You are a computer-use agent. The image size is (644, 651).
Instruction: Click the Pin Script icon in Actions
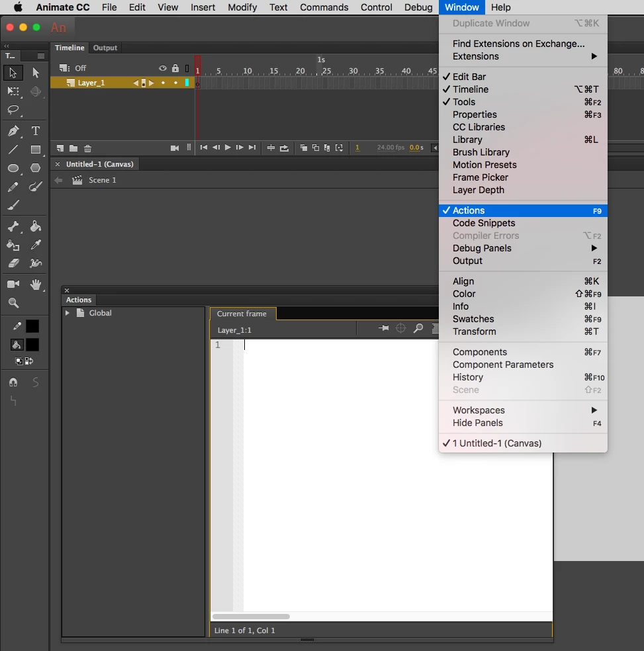coord(383,328)
